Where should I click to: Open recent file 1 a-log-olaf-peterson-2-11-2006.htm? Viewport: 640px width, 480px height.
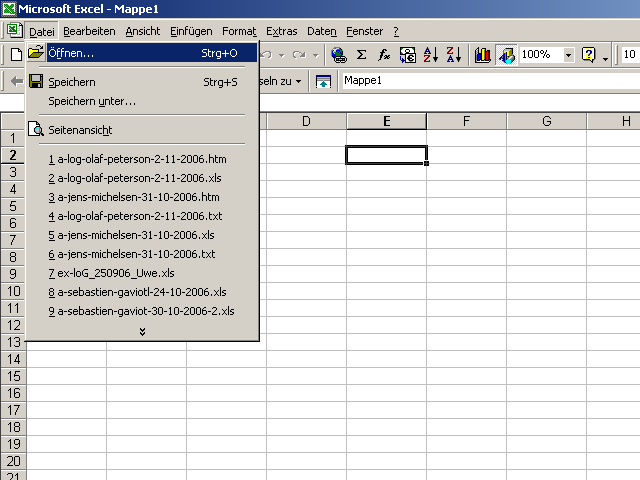point(142,159)
